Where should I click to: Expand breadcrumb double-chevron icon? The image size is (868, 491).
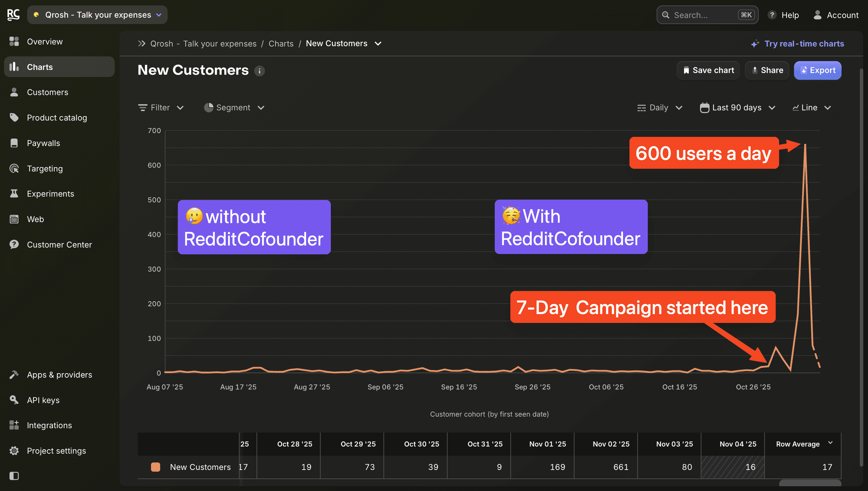coord(142,43)
